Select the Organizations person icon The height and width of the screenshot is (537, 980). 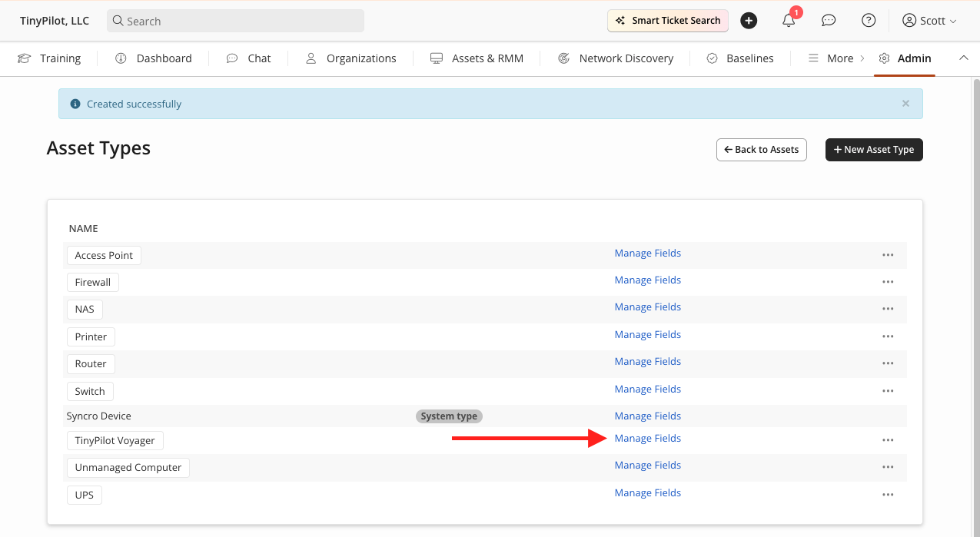(310, 58)
